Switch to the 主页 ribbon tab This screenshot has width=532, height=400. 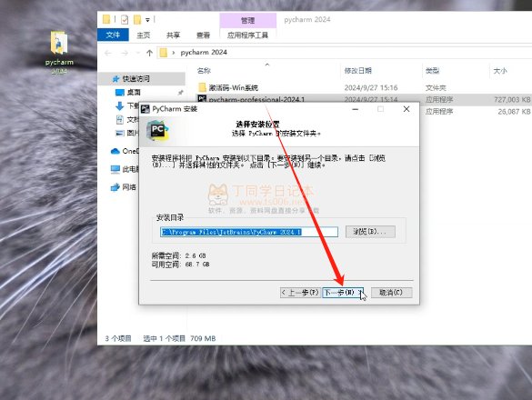(143, 35)
